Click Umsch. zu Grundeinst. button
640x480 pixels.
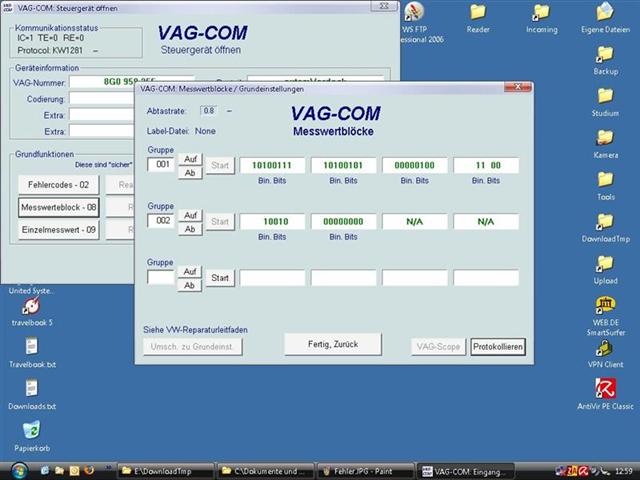coord(193,347)
